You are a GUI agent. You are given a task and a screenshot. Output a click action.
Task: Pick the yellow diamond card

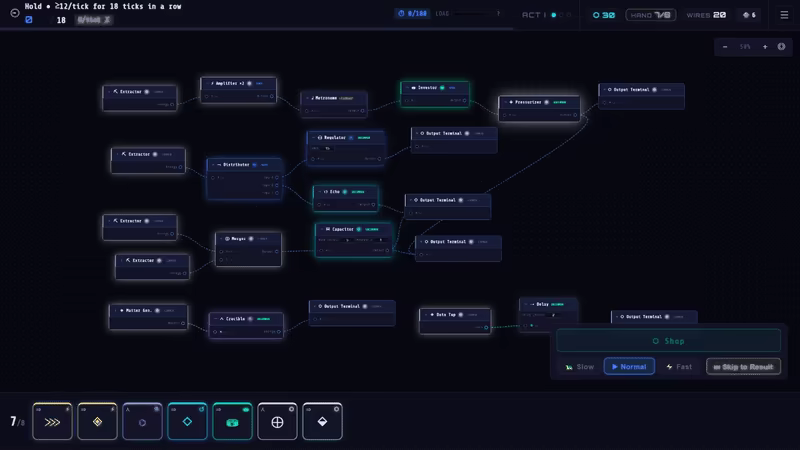click(97, 421)
